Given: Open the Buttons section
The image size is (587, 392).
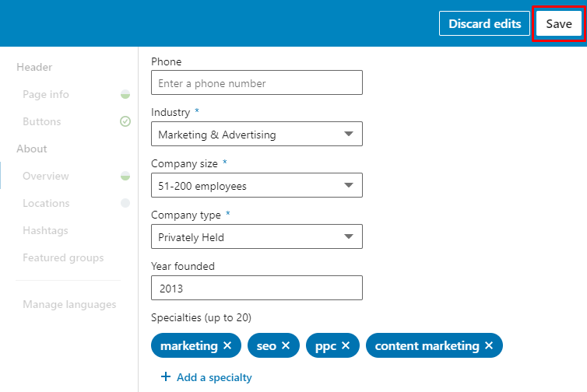Looking at the screenshot, I should pyautogui.click(x=41, y=121).
